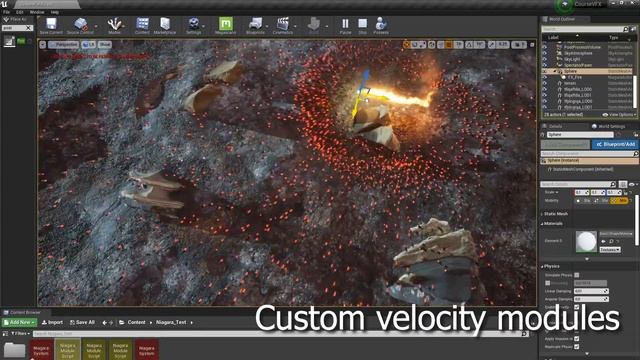Open the viewport Show dropdown

click(x=104, y=44)
